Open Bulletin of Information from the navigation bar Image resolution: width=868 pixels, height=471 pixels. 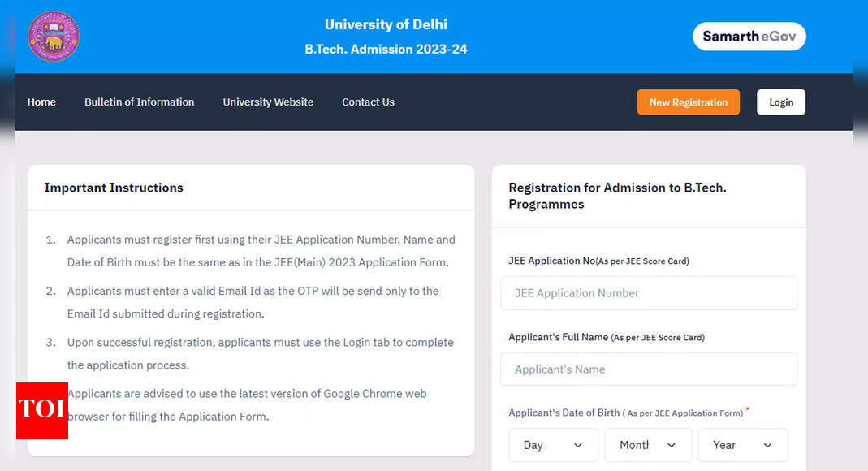(x=140, y=102)
